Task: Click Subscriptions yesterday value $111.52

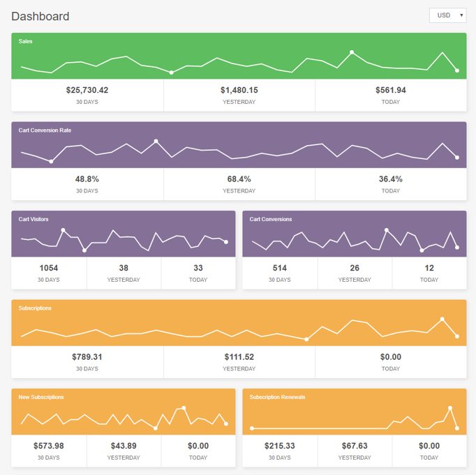Action: click(x=239, y=356)
